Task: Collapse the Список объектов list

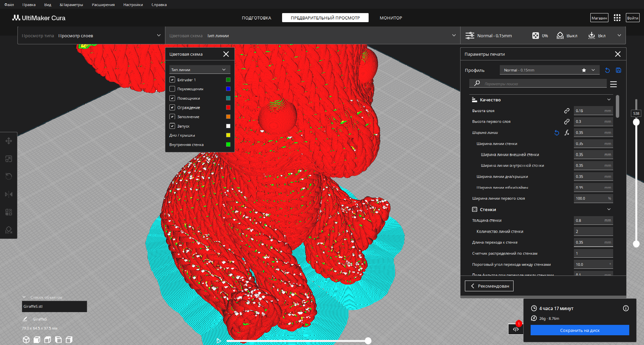Action: [24, 297]
